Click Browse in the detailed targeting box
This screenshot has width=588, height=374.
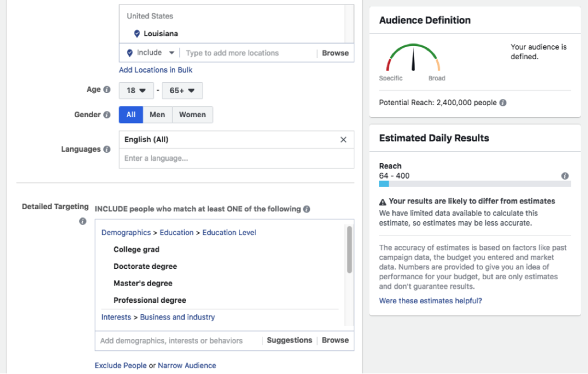335,340
